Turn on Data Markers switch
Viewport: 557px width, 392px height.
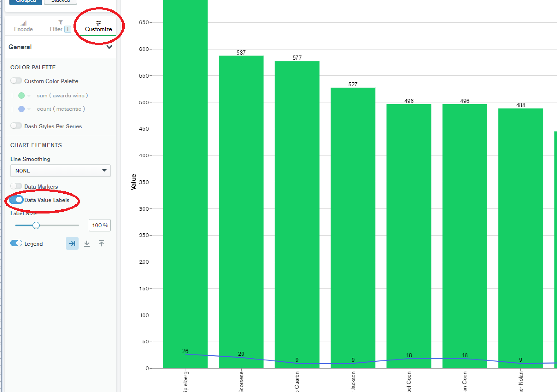[x=16, y=186]
